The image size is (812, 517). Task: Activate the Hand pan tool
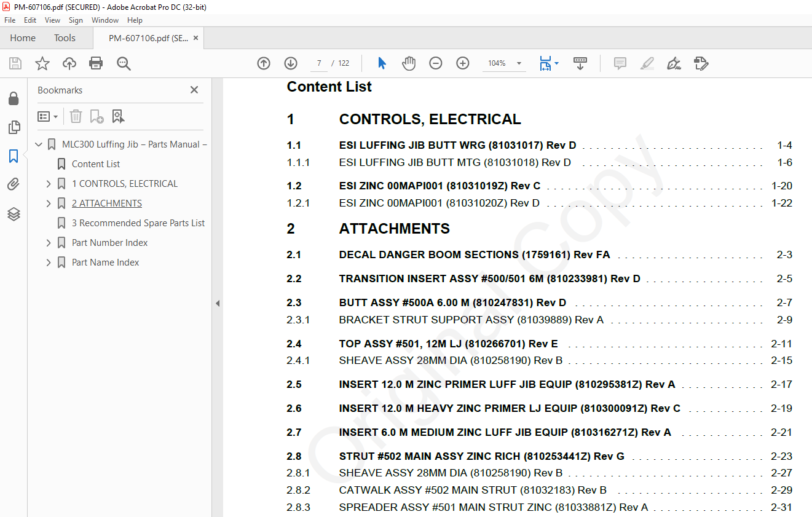point(409,63)
